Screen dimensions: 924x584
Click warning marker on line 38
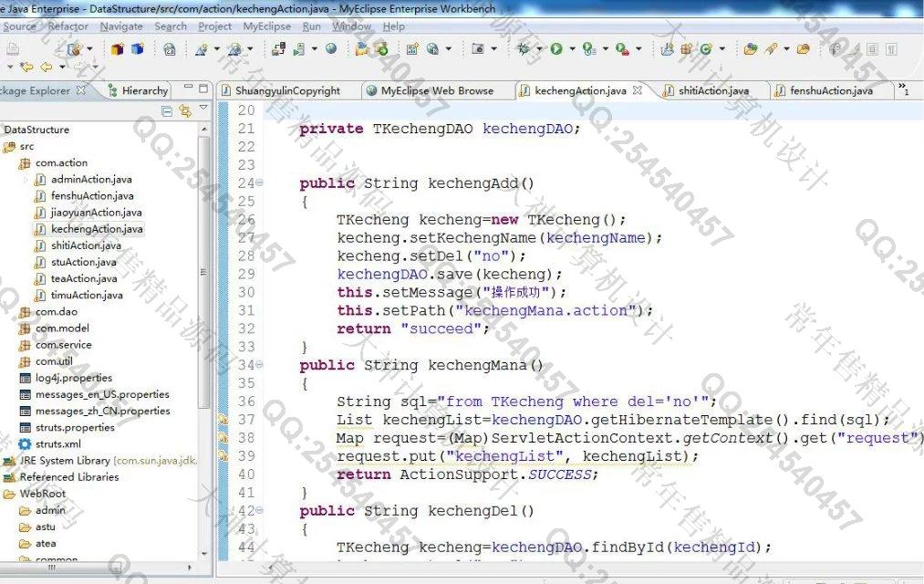coord(223,438)
